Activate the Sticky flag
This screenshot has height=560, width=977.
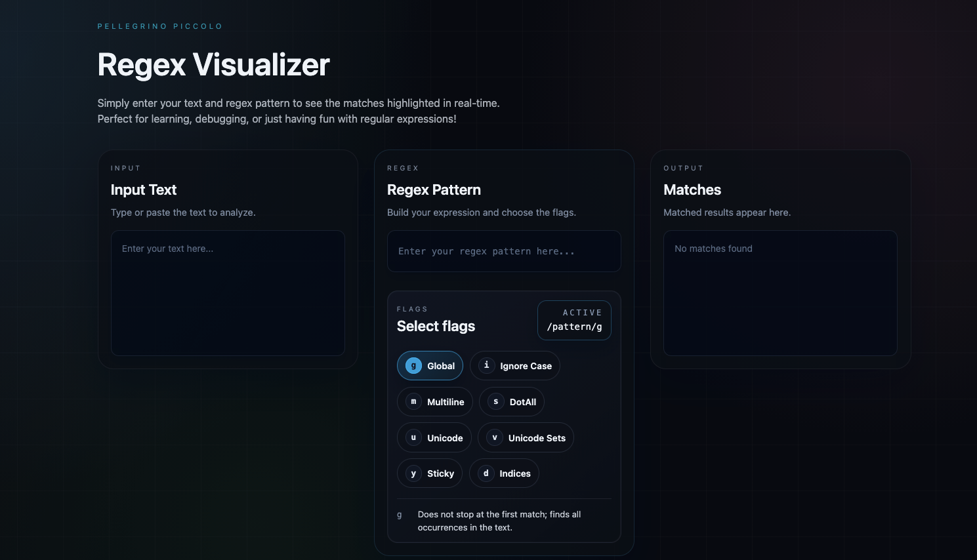point(430,473)
